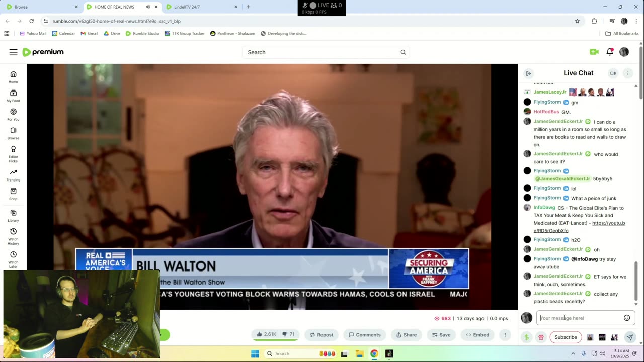Reload the page

31,21
